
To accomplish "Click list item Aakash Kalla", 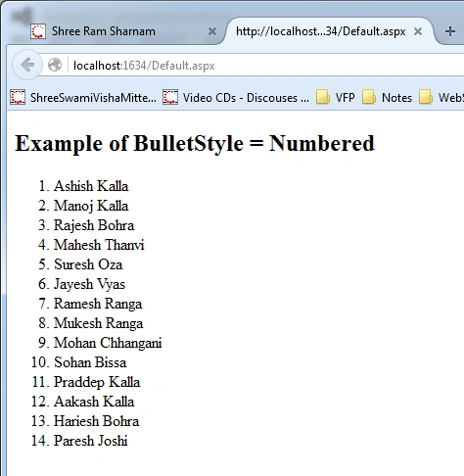I will [x=94, y=402].
